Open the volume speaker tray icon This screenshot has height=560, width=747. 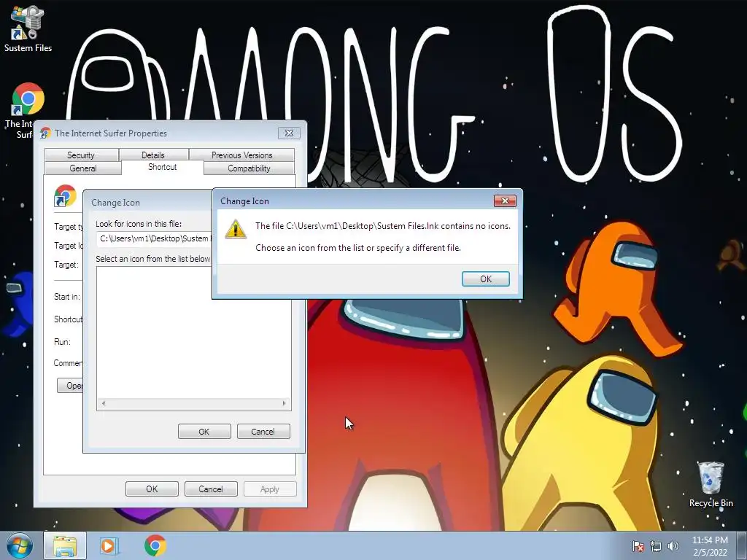point(673,546)
